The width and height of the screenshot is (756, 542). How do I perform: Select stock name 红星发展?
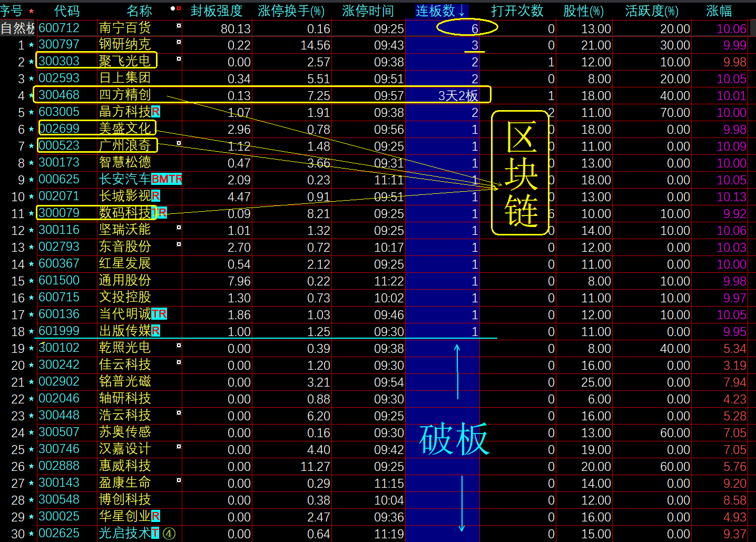125,263
